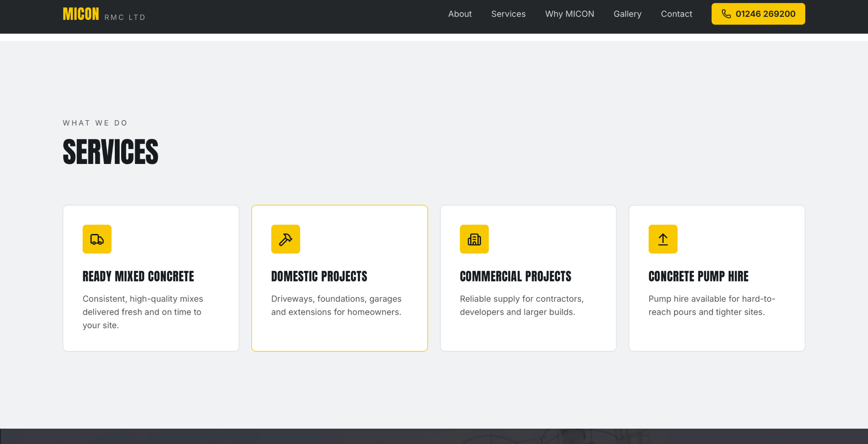Select the Domestic Projects card title
Screen dimensions: 868x444
click(319, 276)
